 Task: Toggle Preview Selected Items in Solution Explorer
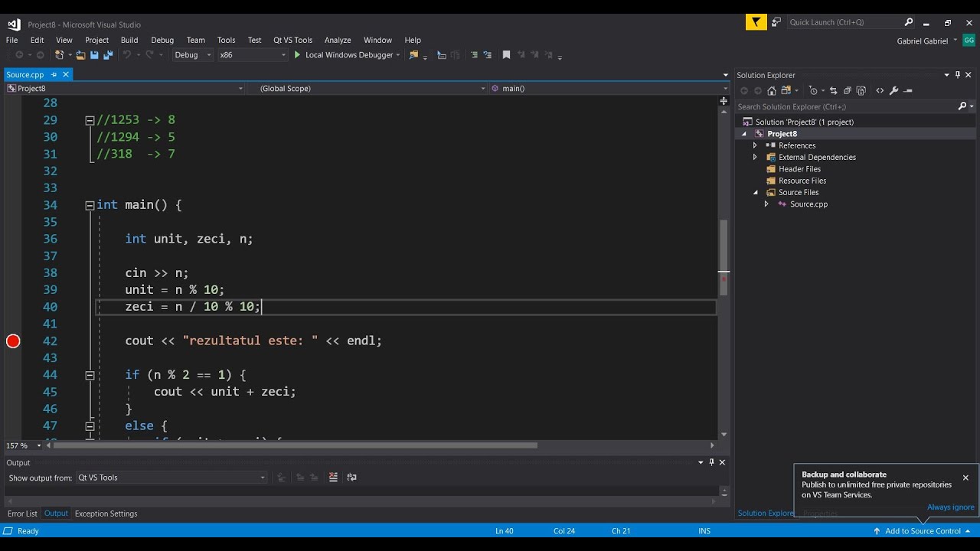pyautogui.click(x=909, y=90)
